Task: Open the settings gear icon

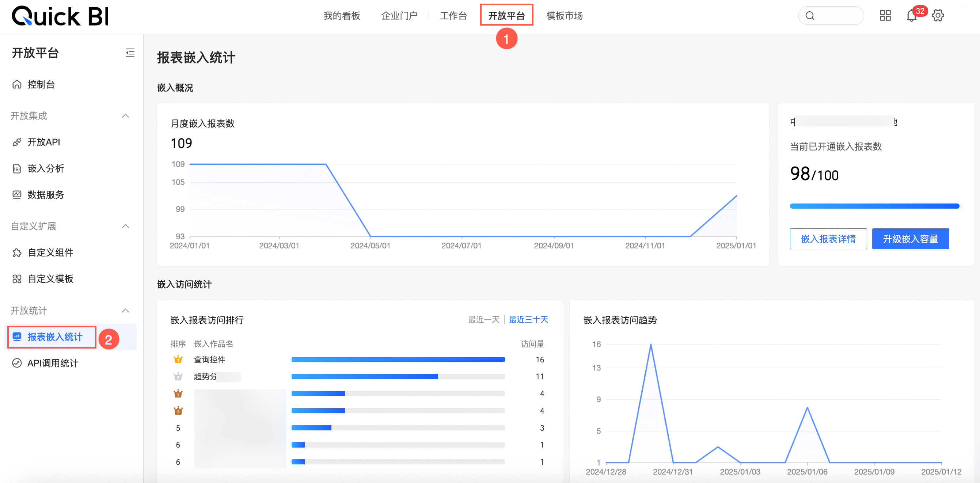Action: tap(938, 16)
